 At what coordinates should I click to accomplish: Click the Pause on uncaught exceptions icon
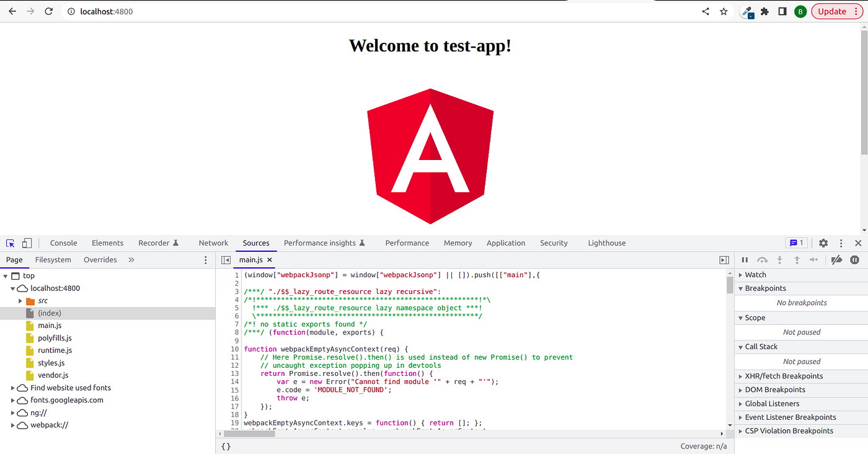pos(854,260)
